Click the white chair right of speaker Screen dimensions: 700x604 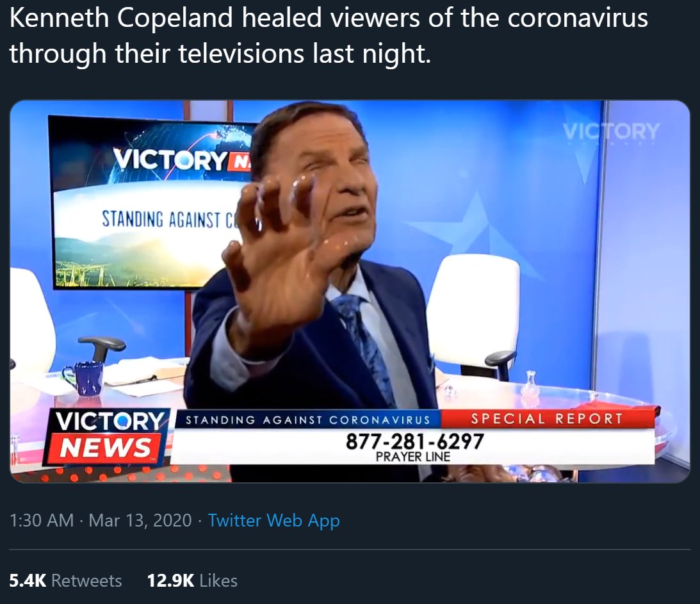pyautogui.click(x=473, y=314)
